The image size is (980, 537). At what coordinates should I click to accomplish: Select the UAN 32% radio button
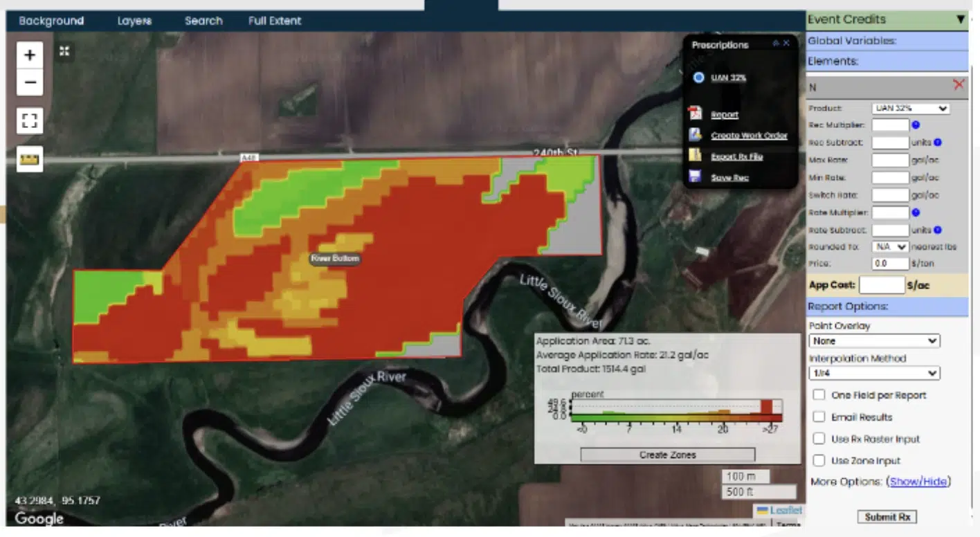tap(698, 78)
